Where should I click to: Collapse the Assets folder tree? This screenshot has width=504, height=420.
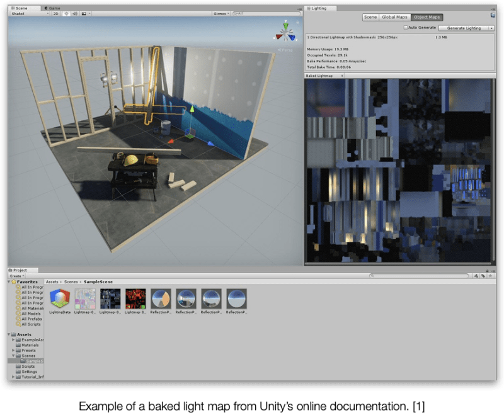click(x=9, y=334)
